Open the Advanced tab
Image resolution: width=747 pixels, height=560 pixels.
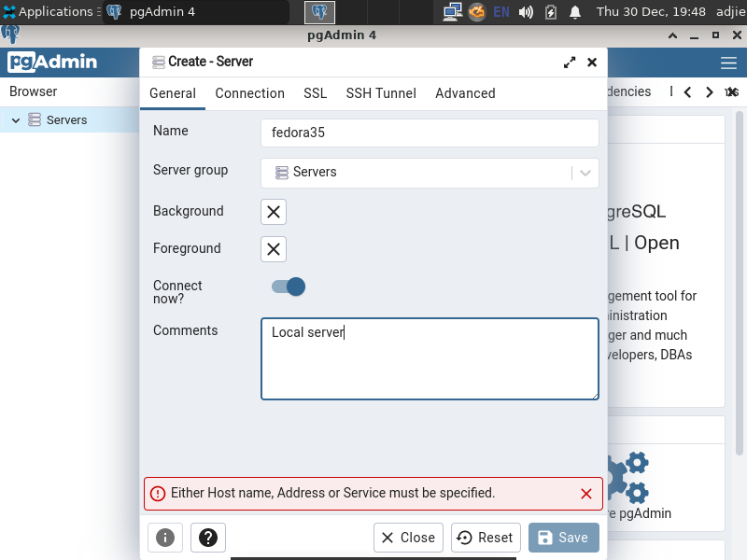pos(465,93)
